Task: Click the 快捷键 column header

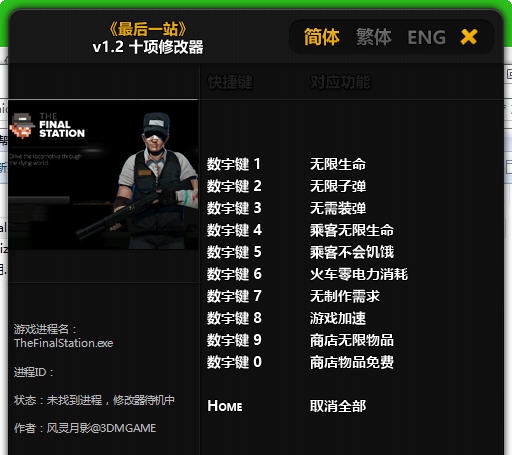Action: [231, 82]
